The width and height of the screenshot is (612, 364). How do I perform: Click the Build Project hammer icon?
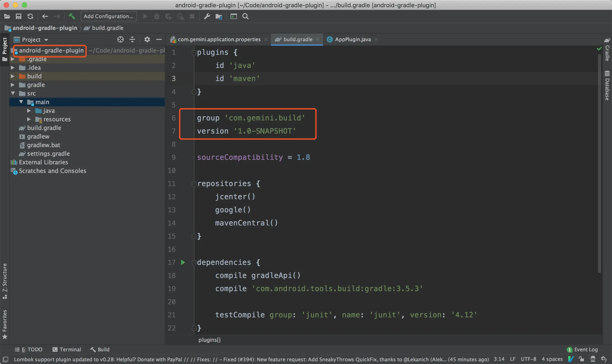click(x=72, y=17)
